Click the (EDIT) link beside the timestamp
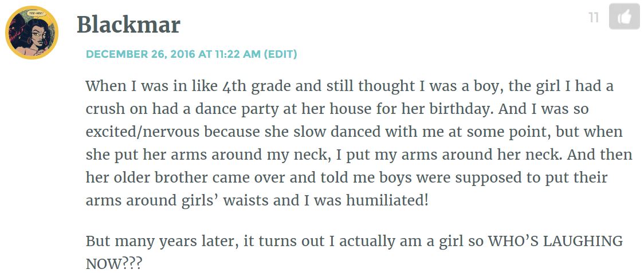 280,54
